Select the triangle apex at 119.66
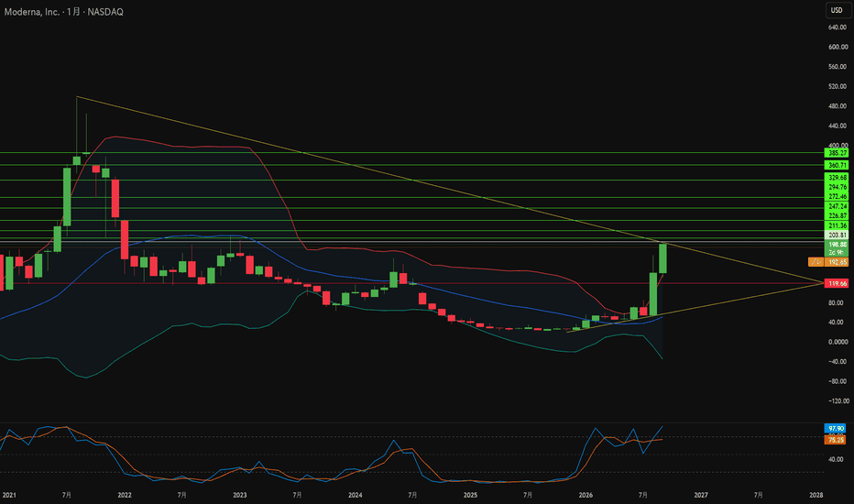This screenshot has width=854, height=504. coord(823,283)
